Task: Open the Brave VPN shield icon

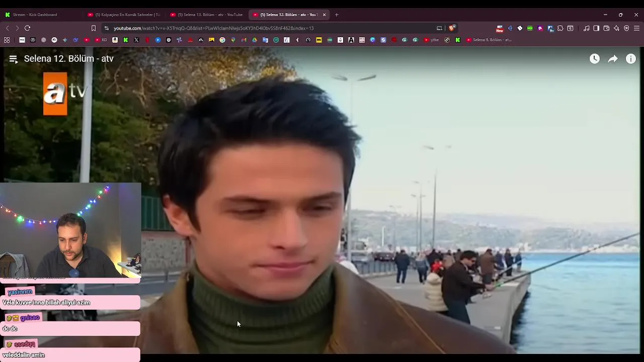Action: coord(626,28)
